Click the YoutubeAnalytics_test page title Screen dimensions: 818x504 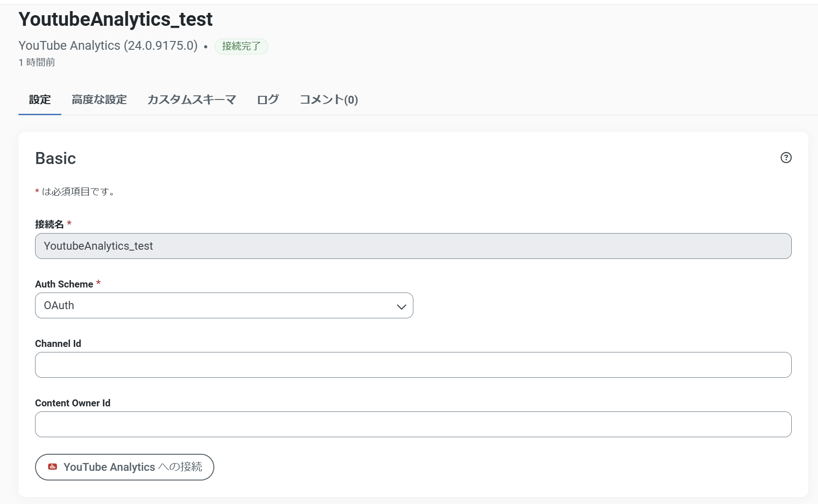tap(115, 19)
